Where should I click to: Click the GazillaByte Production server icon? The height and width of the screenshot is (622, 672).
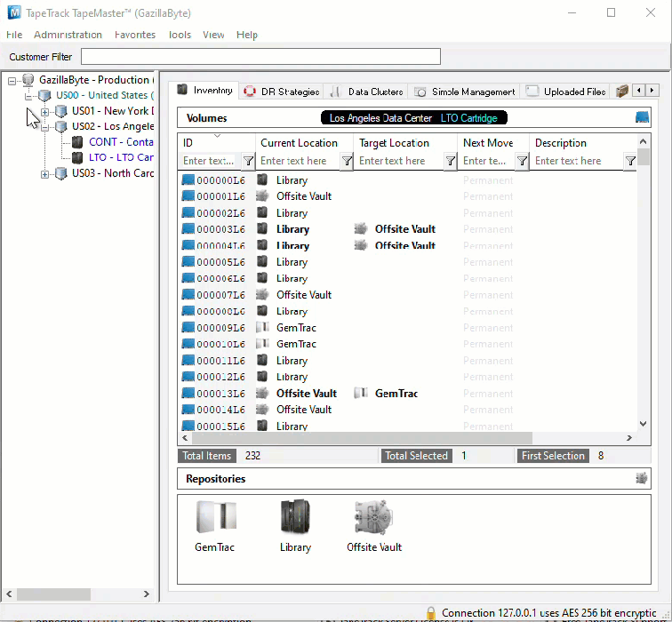pos(28,80)
